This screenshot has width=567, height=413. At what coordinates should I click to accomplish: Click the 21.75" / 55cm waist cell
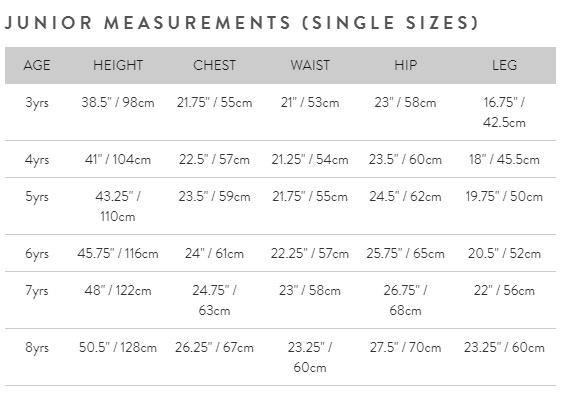tap(310, 197)
